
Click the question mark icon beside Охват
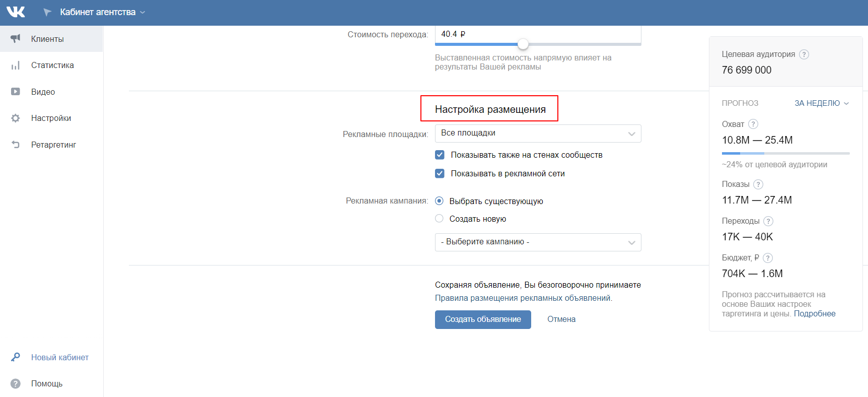[753, 124]
